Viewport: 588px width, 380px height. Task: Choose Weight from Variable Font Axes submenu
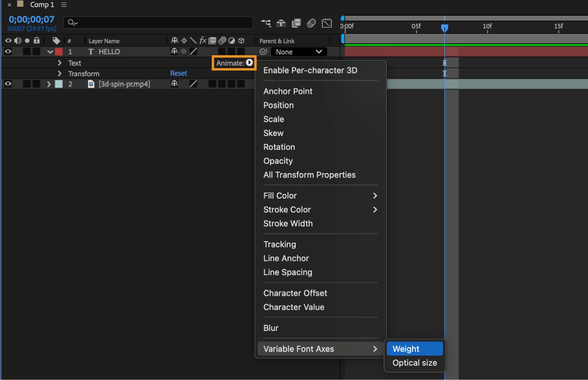tap(405, 348)
